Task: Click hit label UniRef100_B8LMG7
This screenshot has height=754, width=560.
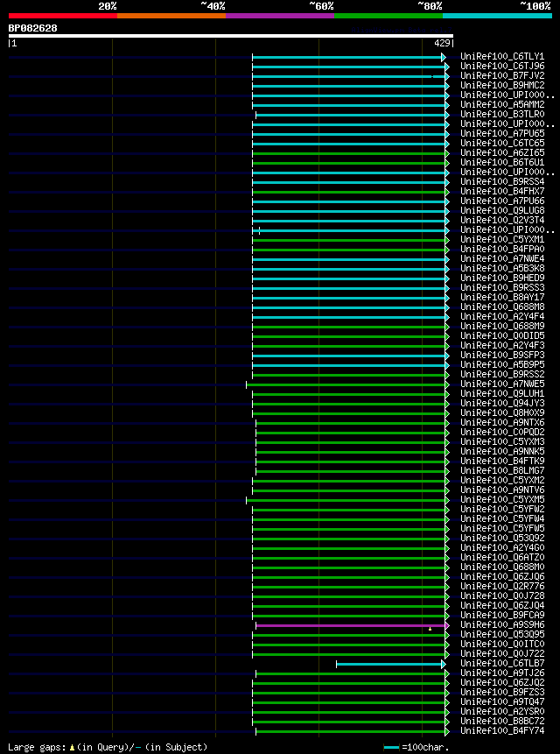Action: tap(502, 470)
